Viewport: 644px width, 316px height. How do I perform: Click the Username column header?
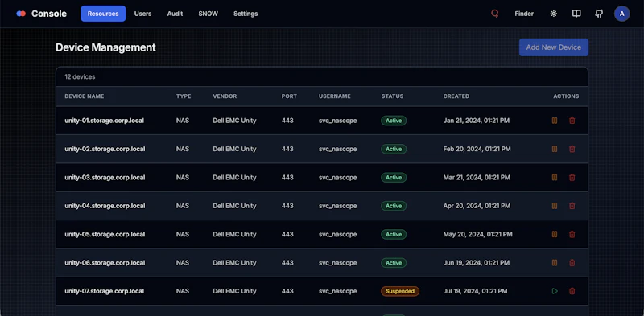click(x=335, y=96)
